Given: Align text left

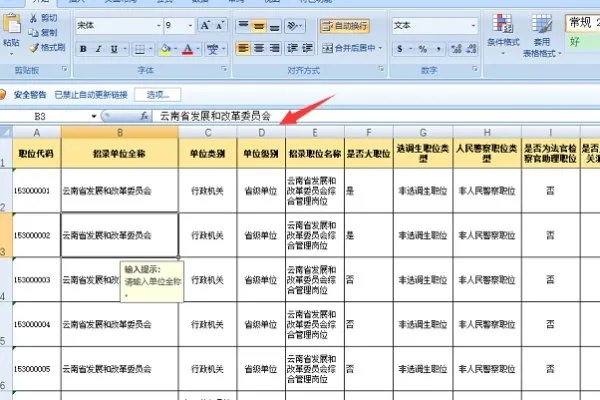Looking at the screenshot, I should 243,48.
